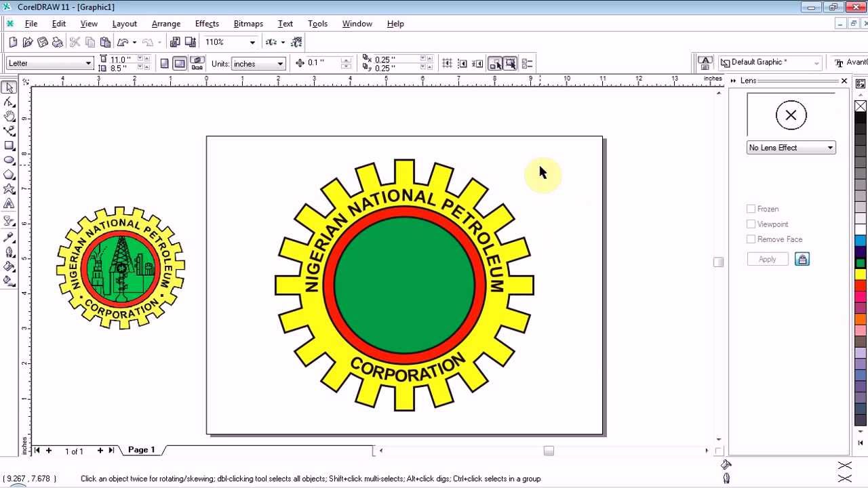Click the Import icon in toolbar
The height and width of the screenshot is (488, 868).
[175, 42]
